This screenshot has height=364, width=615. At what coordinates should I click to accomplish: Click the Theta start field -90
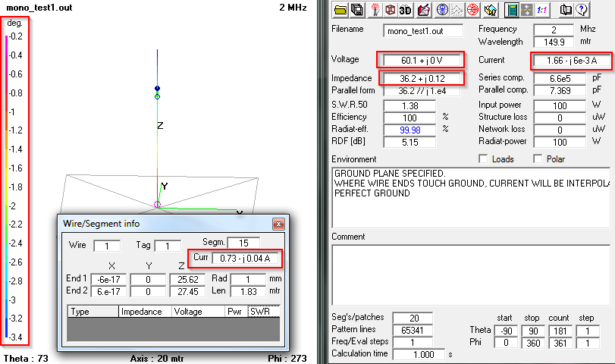click(506, 331)
